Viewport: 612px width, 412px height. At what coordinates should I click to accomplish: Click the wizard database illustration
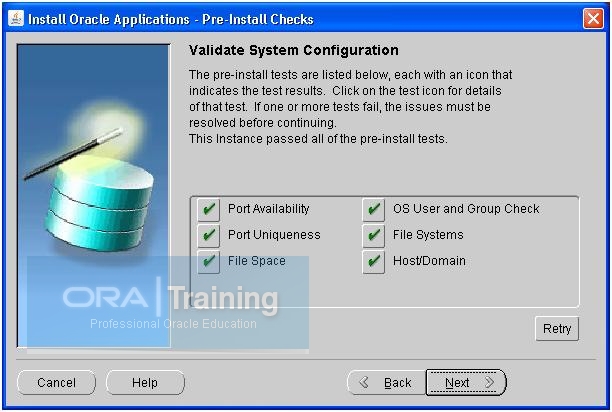(x=94, y=195)
